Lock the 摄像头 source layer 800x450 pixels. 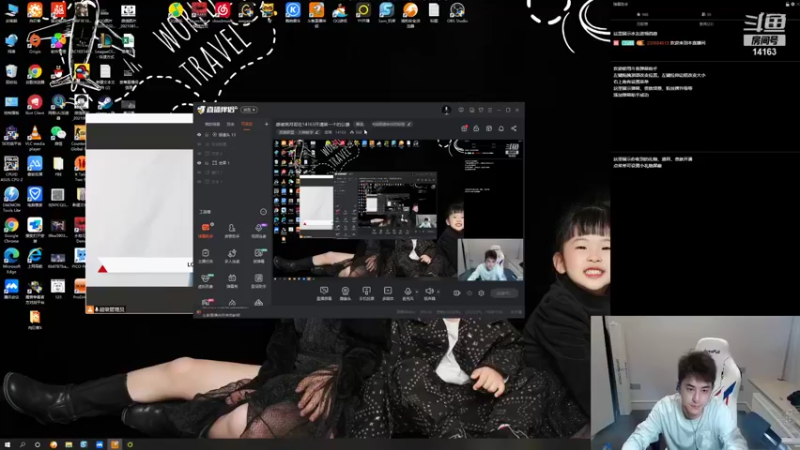[x=207, y=135]
